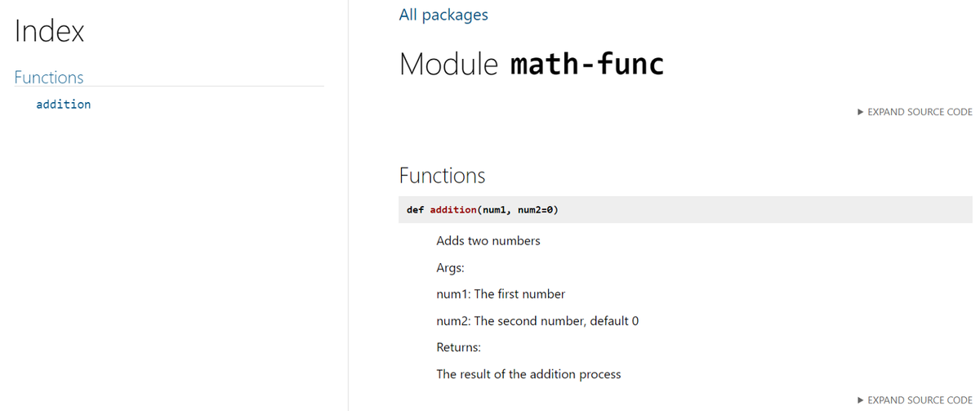Click 'The result of the addition process' text
980x411 pixels.
point(528,374)
